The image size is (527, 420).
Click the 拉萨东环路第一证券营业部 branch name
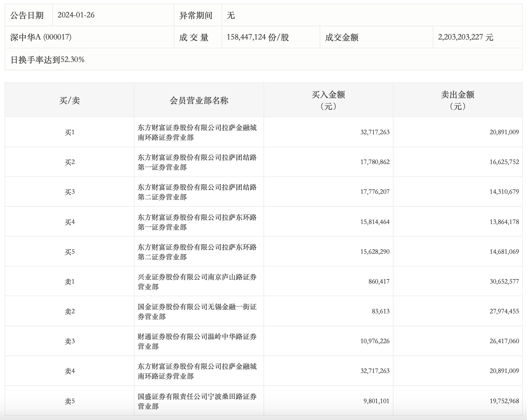(x=197, y=222)
